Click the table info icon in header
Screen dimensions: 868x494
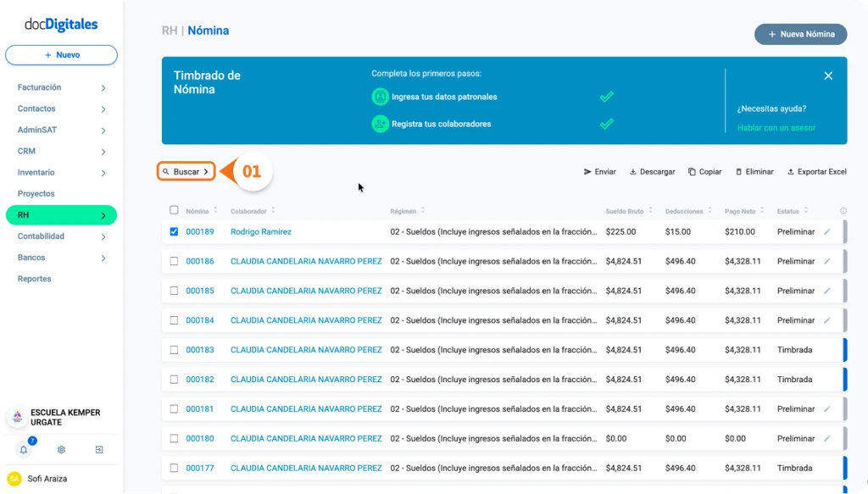tap(843, 211)
